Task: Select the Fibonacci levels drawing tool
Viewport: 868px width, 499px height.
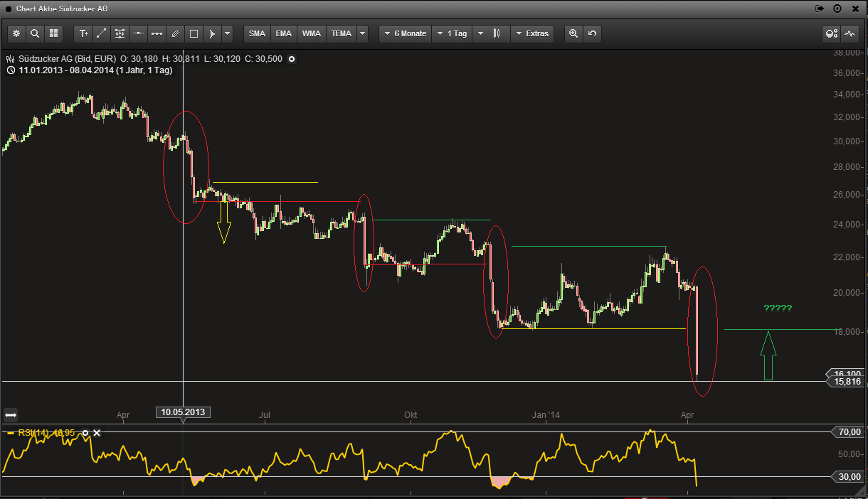Action: click(x=120, y=33)
